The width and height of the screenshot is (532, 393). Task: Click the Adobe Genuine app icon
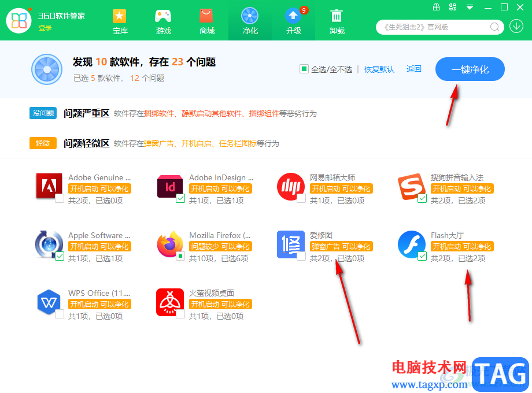(49, 186)
